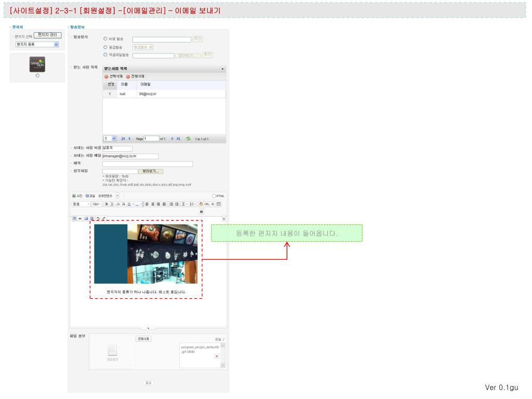
Task: Click the 보내는 사람 이름 input field
Action: [x=117, y=148]
